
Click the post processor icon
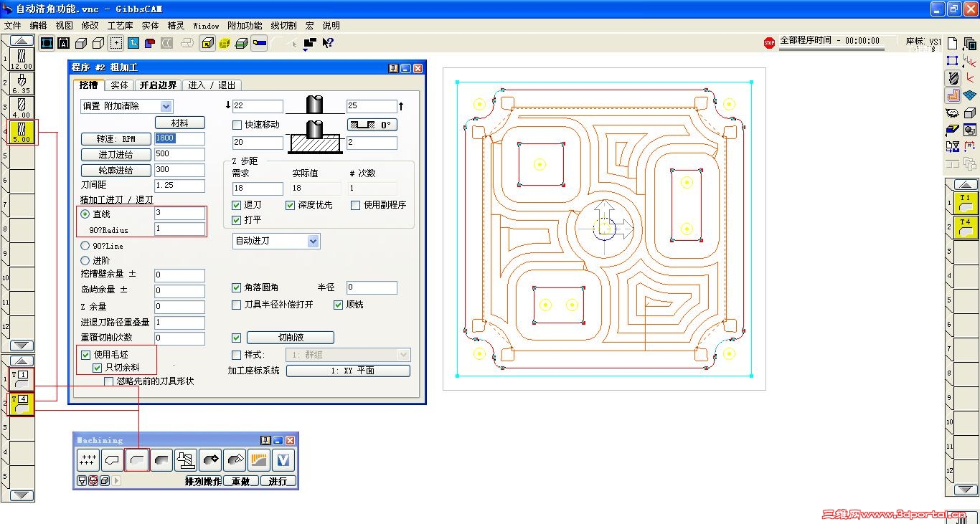pos(953,147)
